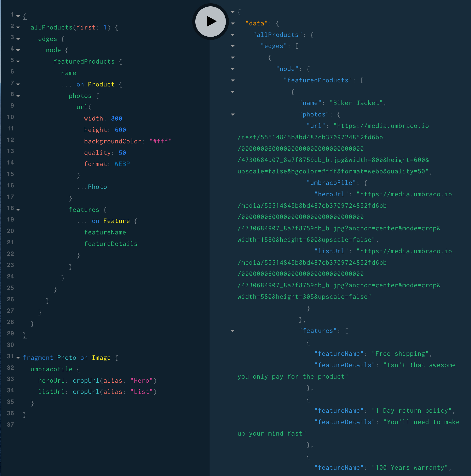
Task: Collapse the features fold arrow at line 18
Action: (18, 210)
